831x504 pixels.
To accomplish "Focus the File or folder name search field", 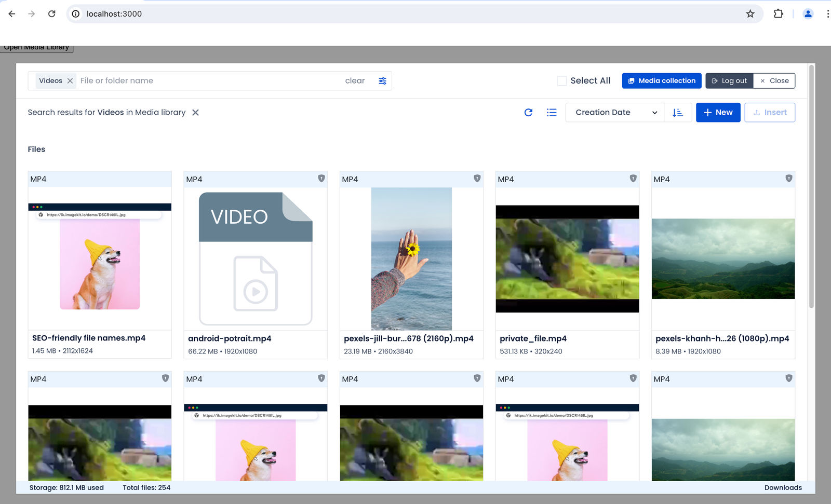I will [208, 81].
